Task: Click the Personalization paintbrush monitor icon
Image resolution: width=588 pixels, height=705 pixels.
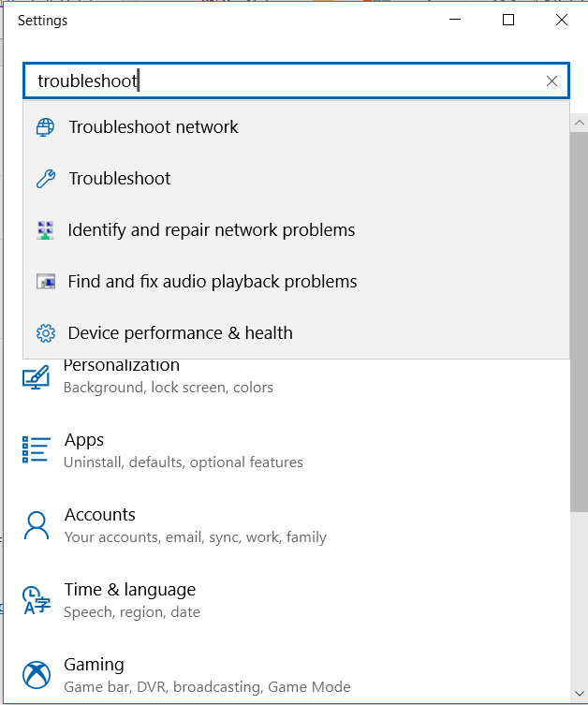Action: tap(36, 376)
